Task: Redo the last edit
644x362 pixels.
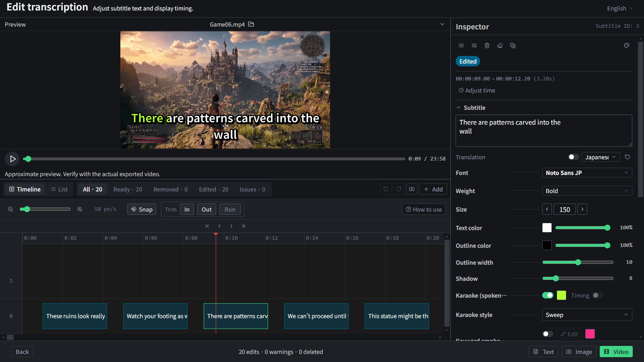Action: coord(399,189)
